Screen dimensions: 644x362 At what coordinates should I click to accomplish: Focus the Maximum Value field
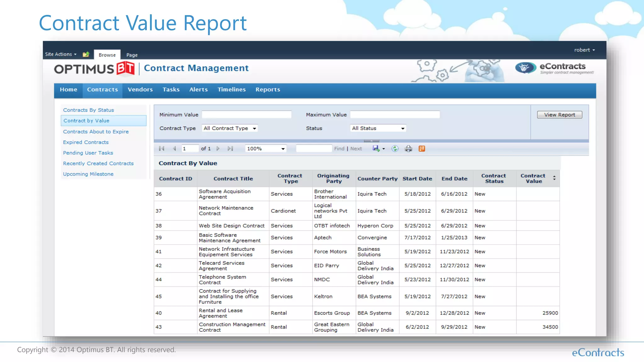pyautogui.click(x=395, y=115)
